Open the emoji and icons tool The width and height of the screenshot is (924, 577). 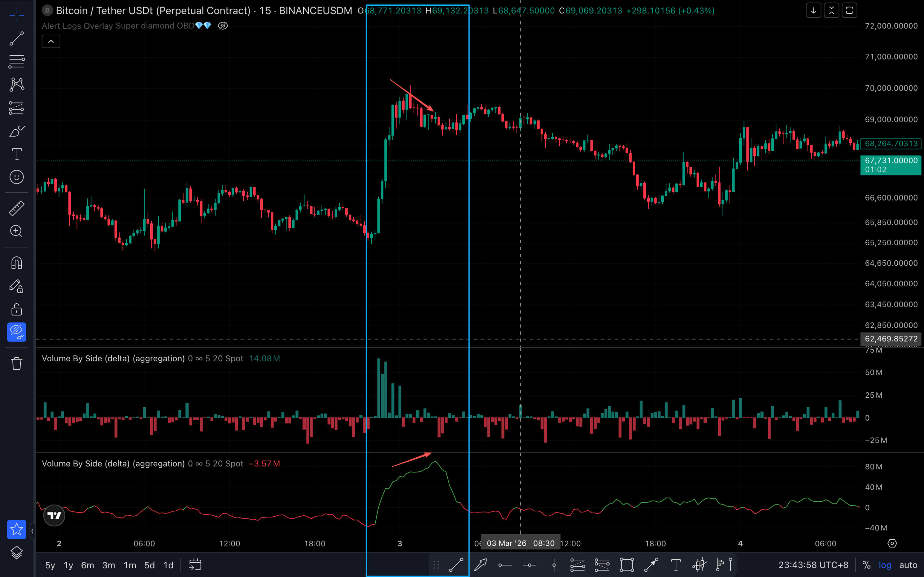point(16,177)
